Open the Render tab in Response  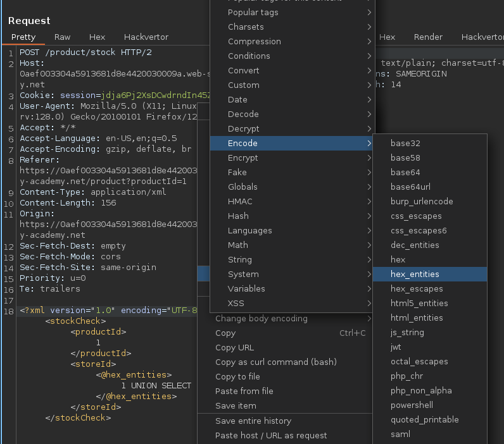coord(428,37)
